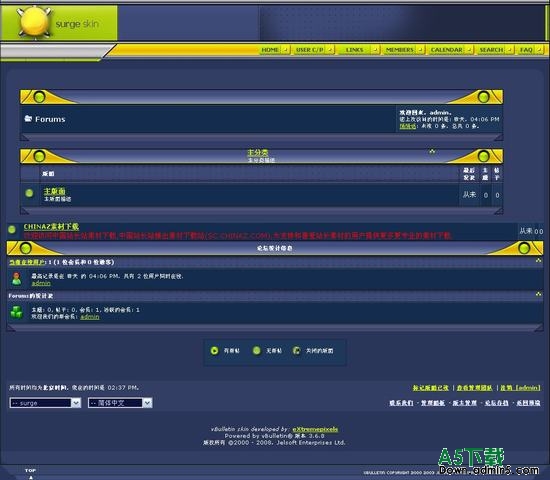This screenshot has width=550, height=480.
Task: Click the arrow button beside MEMBERS
Action: point(421,50)
